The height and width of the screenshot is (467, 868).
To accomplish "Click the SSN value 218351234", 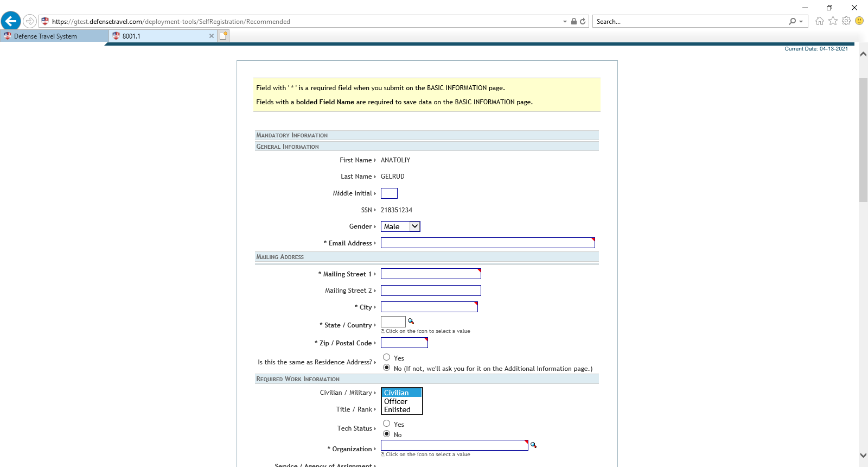I will tap(397, 210).
